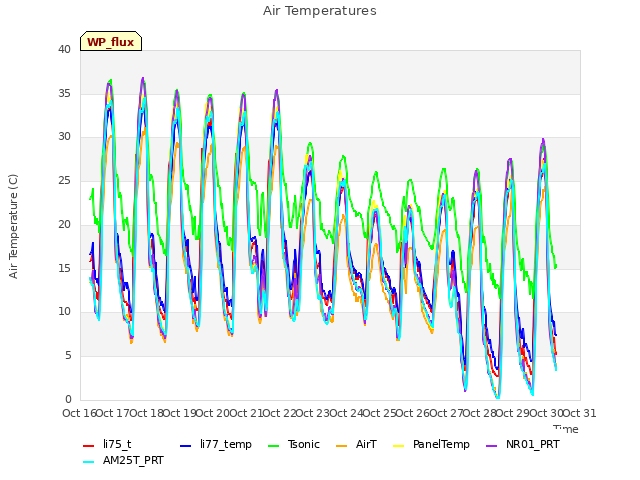Click the 5 y-axis tick label
Viewport: 640px width, 480px height.
coord(68,356)
